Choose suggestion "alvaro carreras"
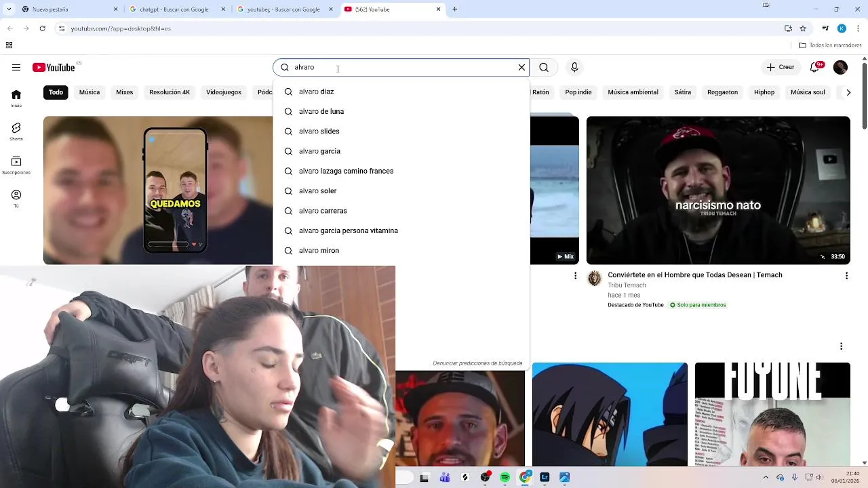868x488 pixels. (x=401, y=211)
